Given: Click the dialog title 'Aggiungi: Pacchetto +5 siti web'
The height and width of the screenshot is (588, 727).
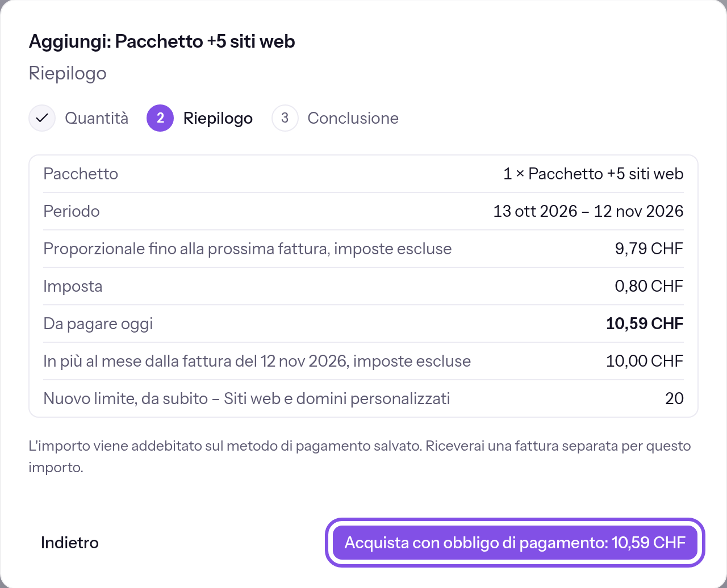Looking at the screenshot, I should coord(162,41).
